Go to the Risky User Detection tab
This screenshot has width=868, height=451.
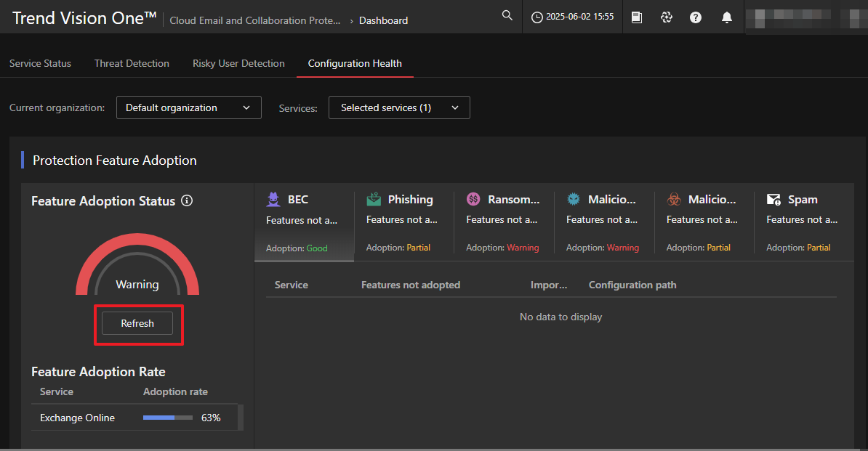(238, 63)
